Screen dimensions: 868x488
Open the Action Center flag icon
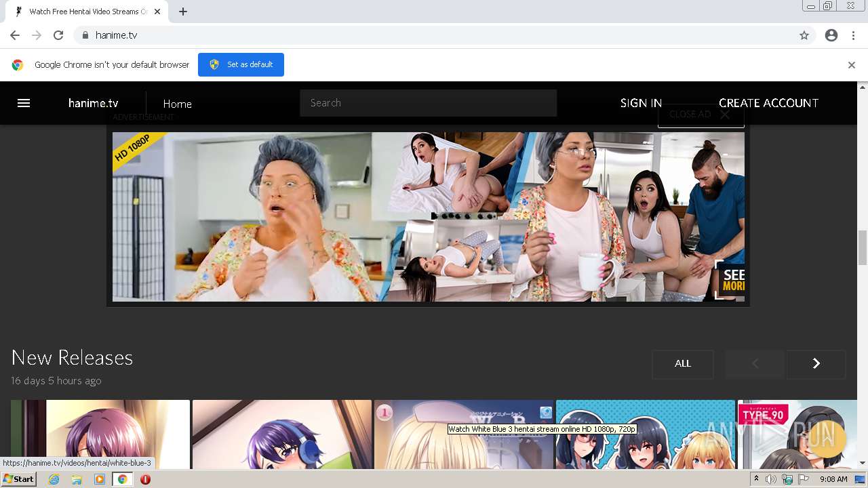[804, 479]
